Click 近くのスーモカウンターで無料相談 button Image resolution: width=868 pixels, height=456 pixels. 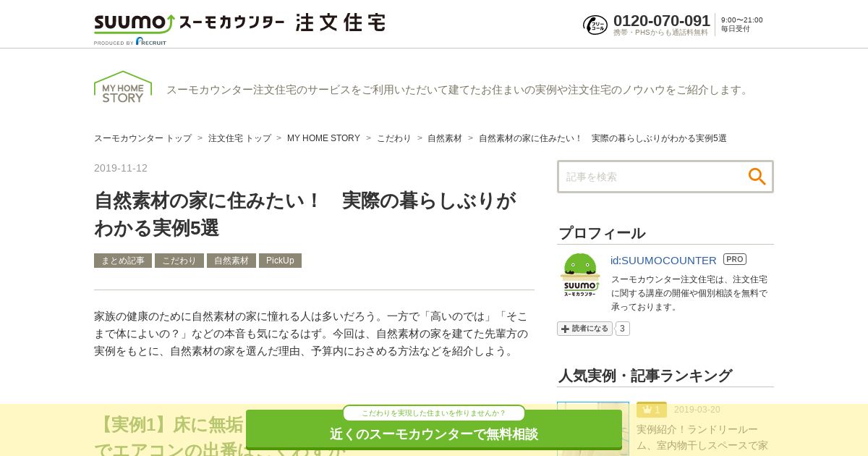(434, 431)
